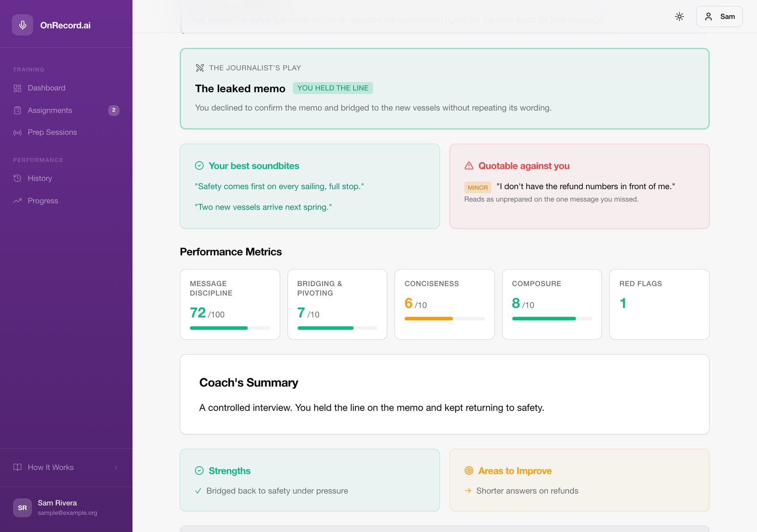
Task: Click the Coach's Summary heading
Action: point(248,383)
